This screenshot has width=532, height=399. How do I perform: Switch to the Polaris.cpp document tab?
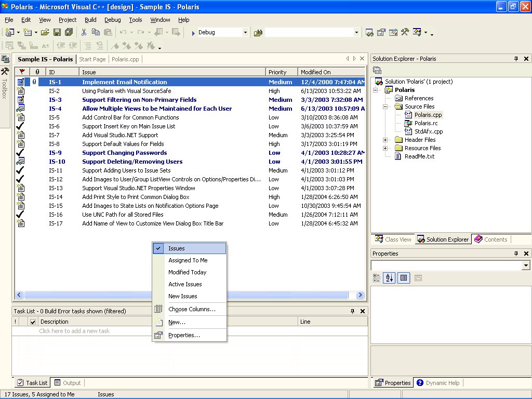click(125, 59)
